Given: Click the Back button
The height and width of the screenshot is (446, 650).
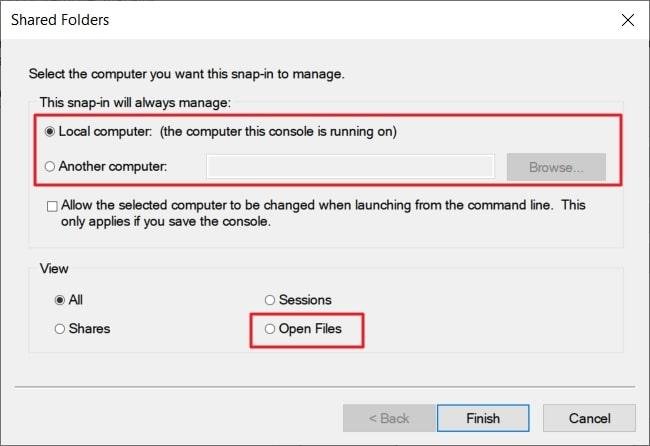Looking at the screenshot, I should (x=389, y=418).
